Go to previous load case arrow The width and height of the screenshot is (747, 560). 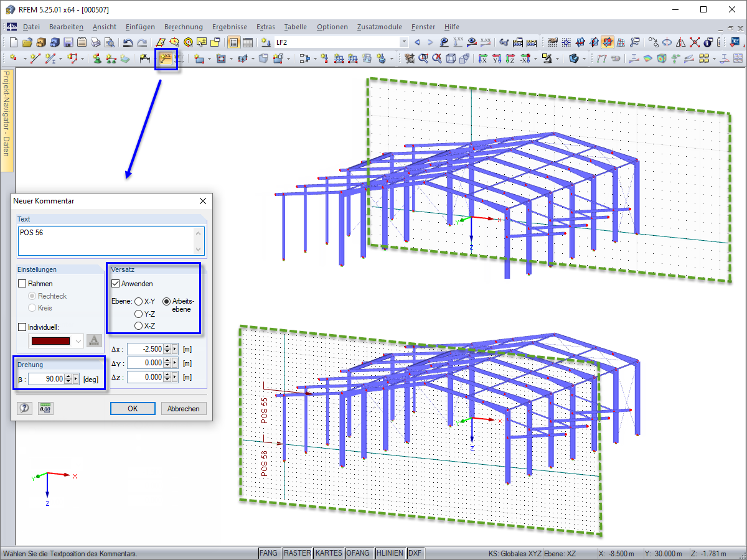tap(417, 42)
